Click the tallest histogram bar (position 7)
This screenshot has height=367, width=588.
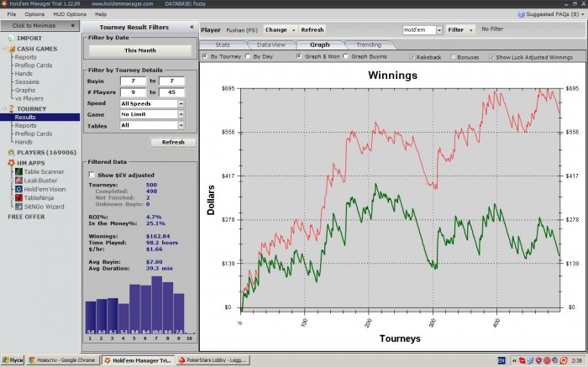coord(157,305)
